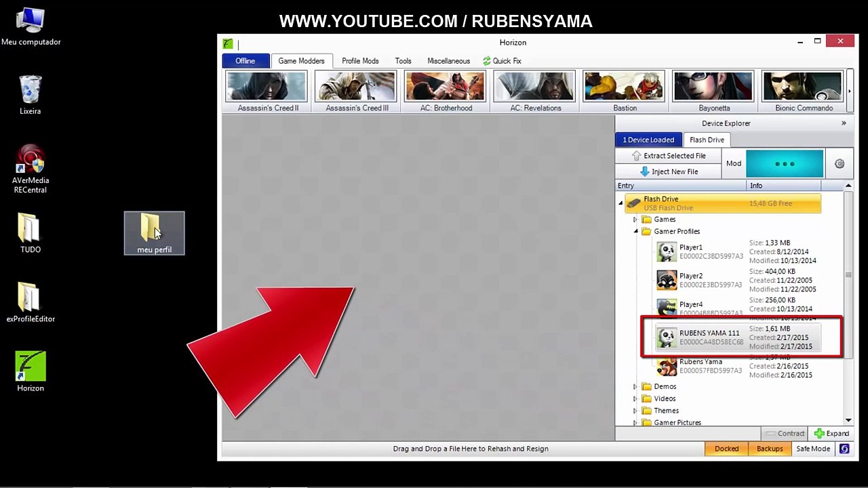
Task: Click the Gamer Profiles folder icon
Action: click(647, 232)
